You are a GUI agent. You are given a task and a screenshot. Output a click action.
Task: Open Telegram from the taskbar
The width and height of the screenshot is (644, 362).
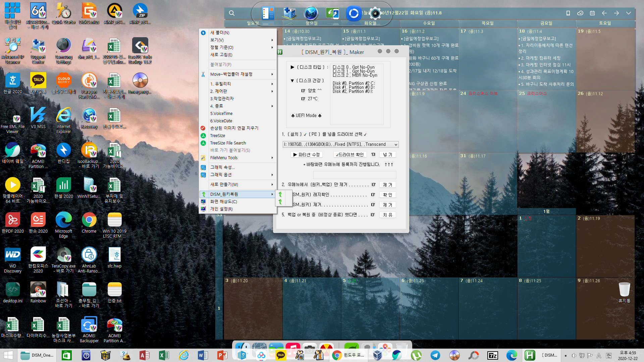tap(435, 355)
